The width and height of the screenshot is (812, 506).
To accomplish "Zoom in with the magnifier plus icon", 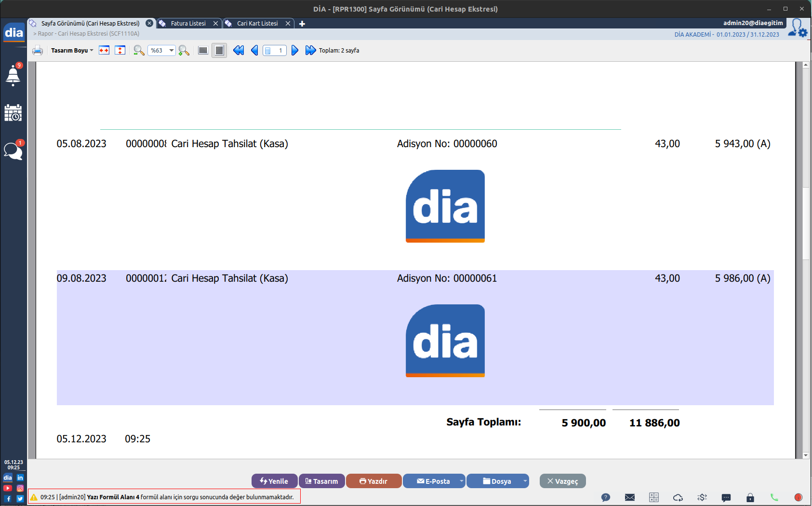I will click(x=184, y=51).
